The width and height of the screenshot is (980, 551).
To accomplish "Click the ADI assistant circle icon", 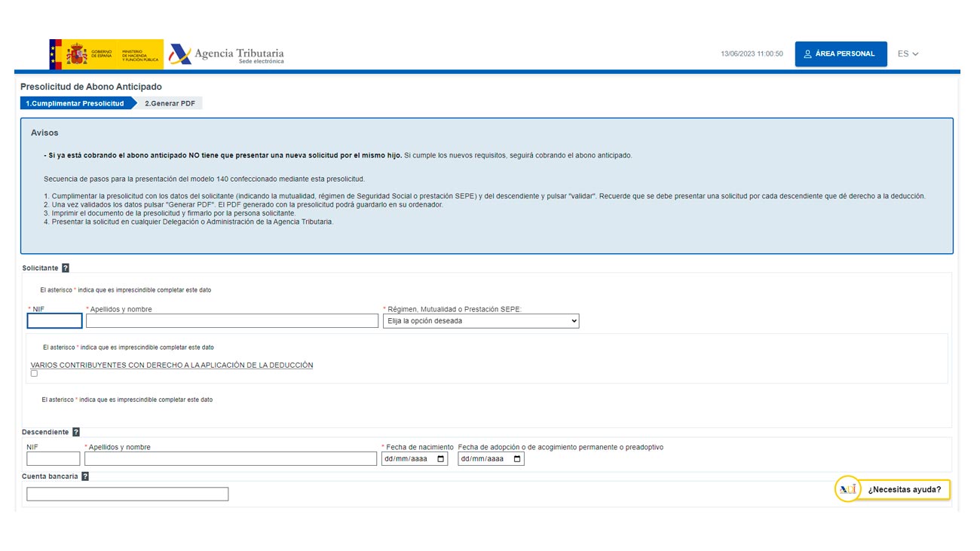I will click(847, 489).
